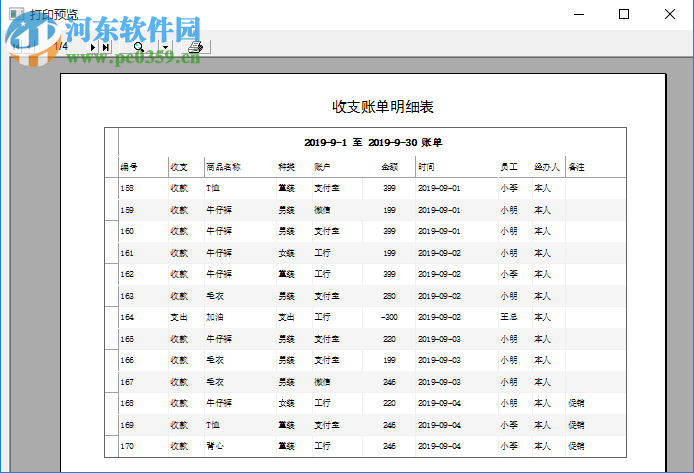694x473 pixels.
Task: Click record number 170
Action: 127,446
